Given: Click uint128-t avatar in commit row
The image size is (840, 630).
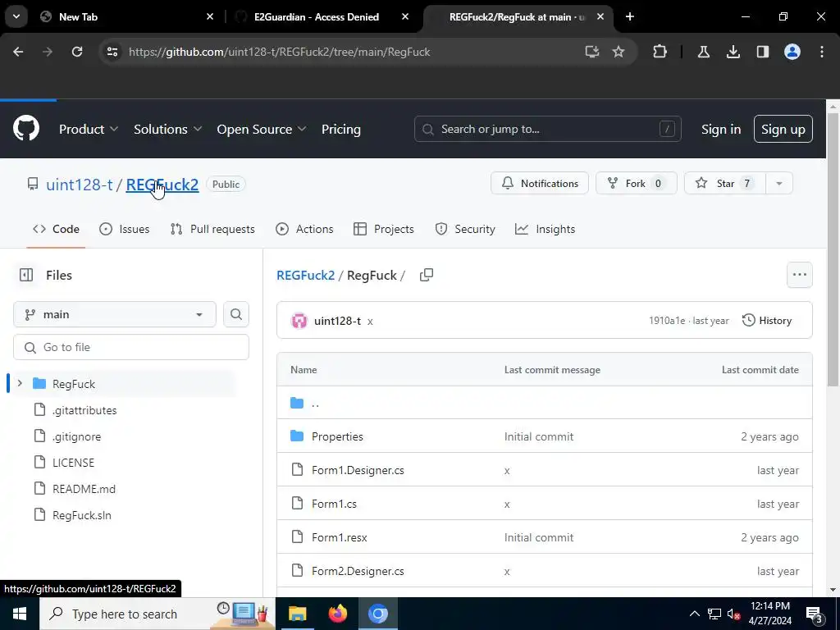Looking at the screenshot, I should coord(299,321).
